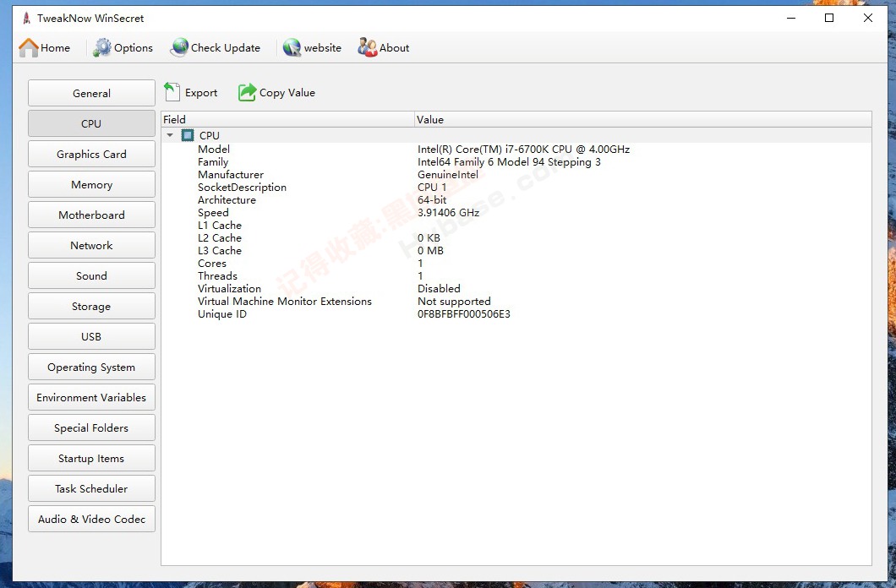
Task: Click the CPU chip icon in tree
Action: (x=188, y=135)
